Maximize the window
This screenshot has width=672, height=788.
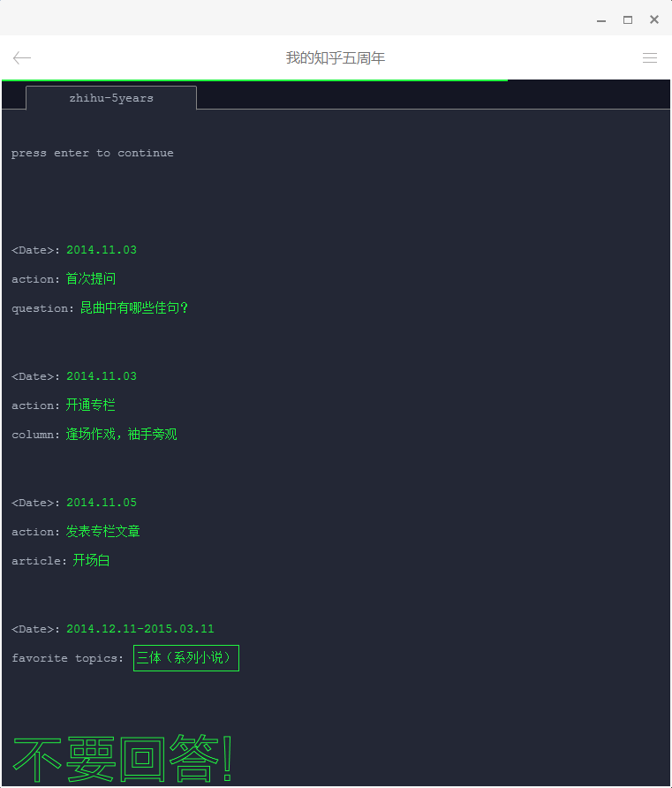tap(628, 20)
